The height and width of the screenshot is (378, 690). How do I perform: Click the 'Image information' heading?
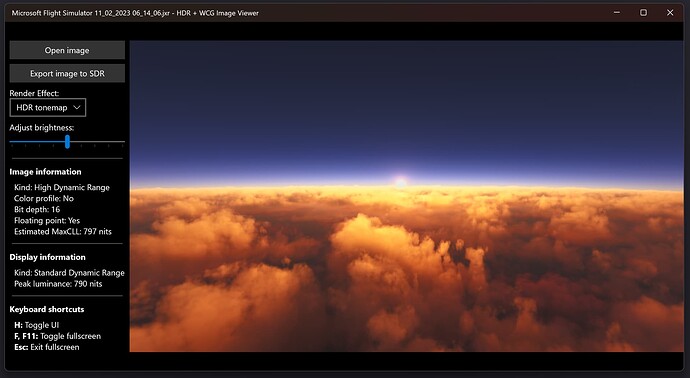click(45, 172)
